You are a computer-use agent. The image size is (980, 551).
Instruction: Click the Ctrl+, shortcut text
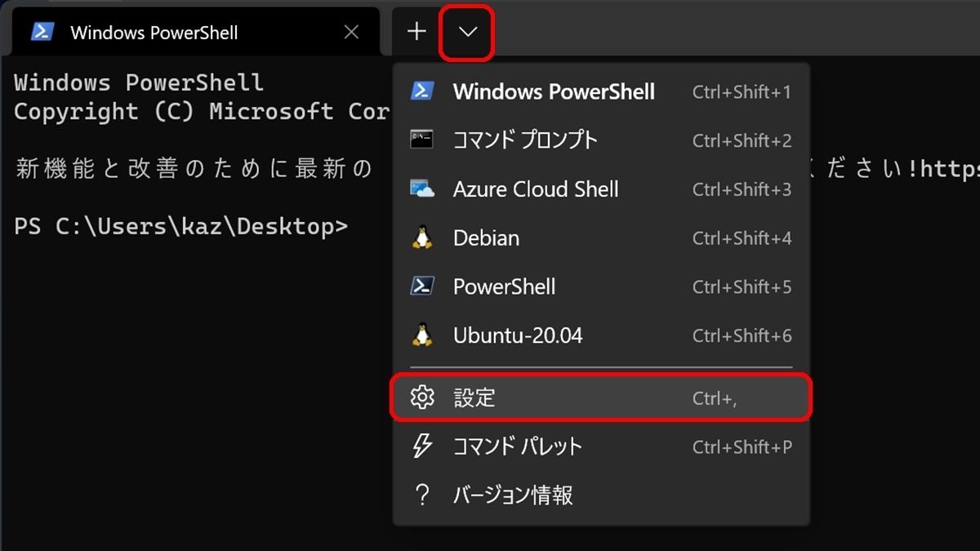715,398
